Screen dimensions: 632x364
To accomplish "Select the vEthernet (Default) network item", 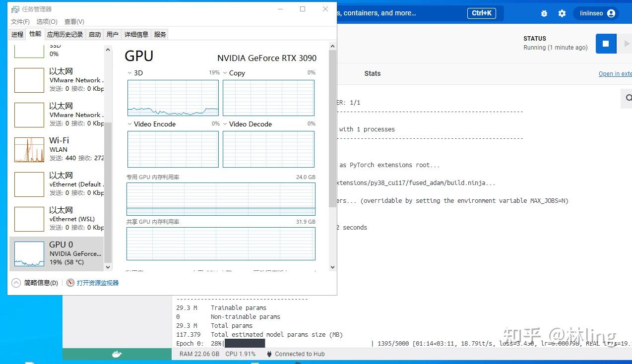I will click(x=57, y=184).
